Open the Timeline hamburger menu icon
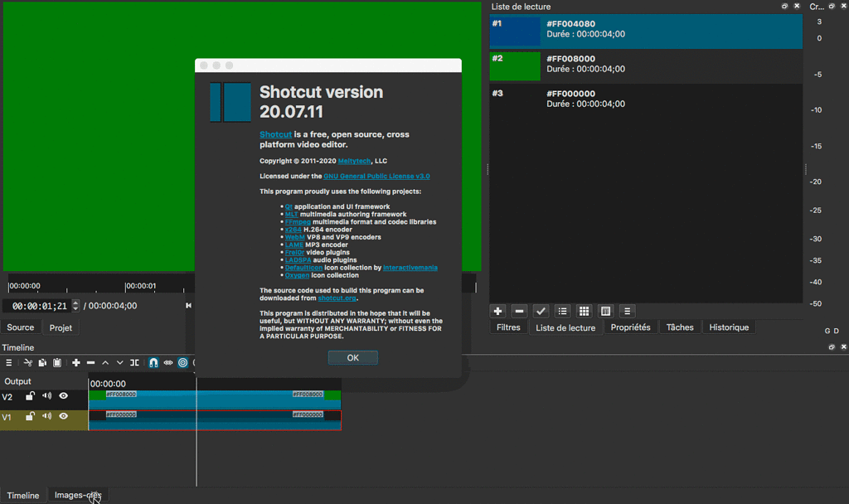 [x=9, y=362]
